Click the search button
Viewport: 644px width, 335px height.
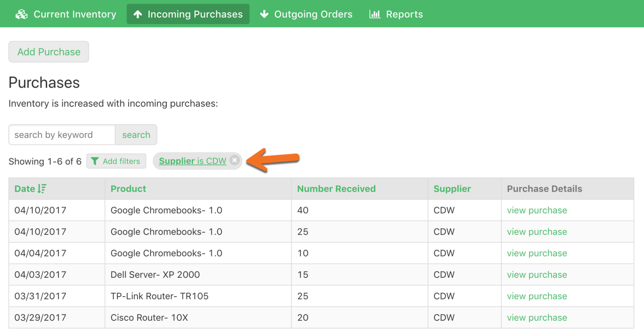click(x=136, y=135)
